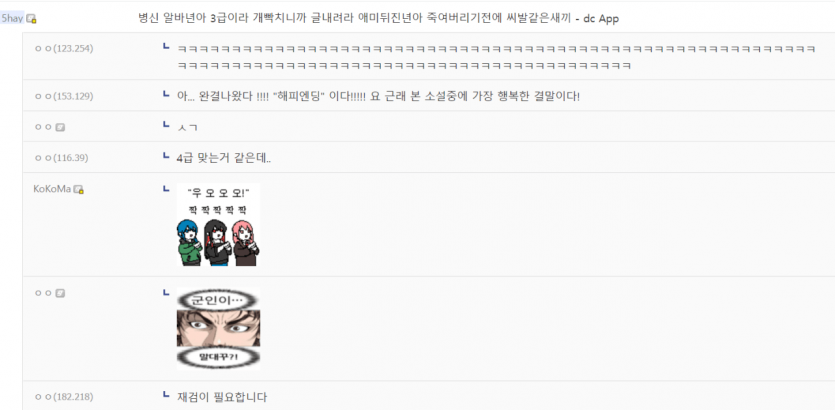Click the username ㅇㅇ(123.254)
Image resolution: width=835 pixels, height=410 pixels.
[64, 48]
